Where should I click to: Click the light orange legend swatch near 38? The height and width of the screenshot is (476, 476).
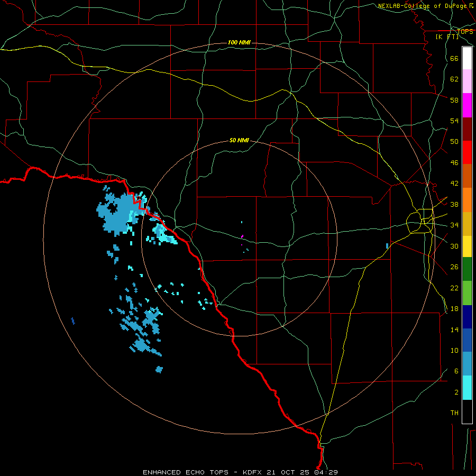click(x=467, y=200)
